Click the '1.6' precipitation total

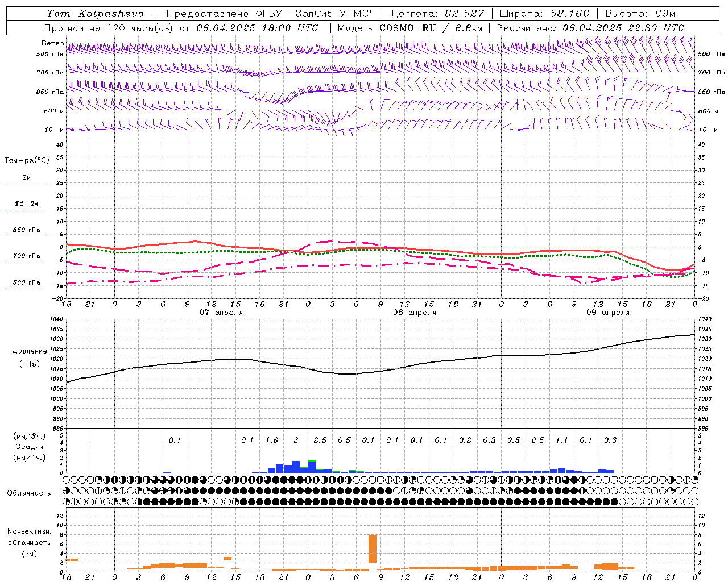pyautogui.click(x=272, y=440)
